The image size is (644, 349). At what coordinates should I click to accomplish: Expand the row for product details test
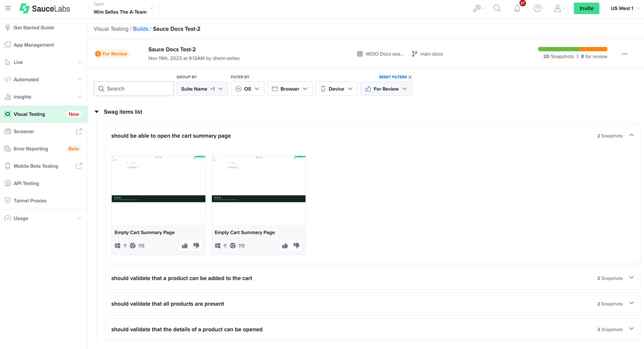(631, 329)
